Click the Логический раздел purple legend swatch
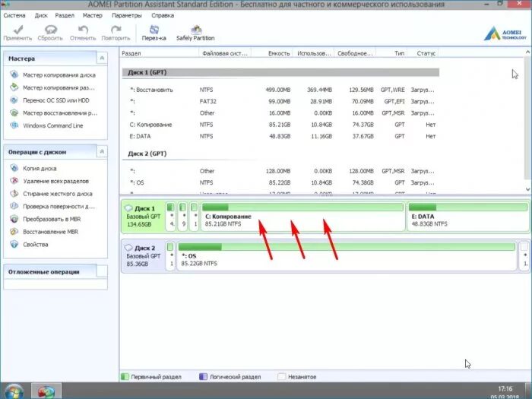This screenshot has width=532, height=399. coord(203,376)
